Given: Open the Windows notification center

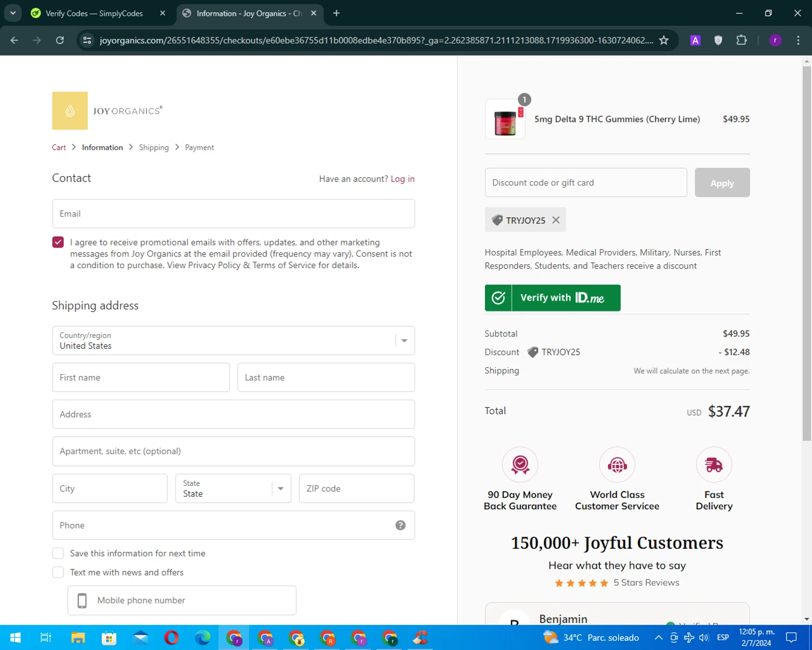Looking at the screenshot, I should tap(791, 638).
